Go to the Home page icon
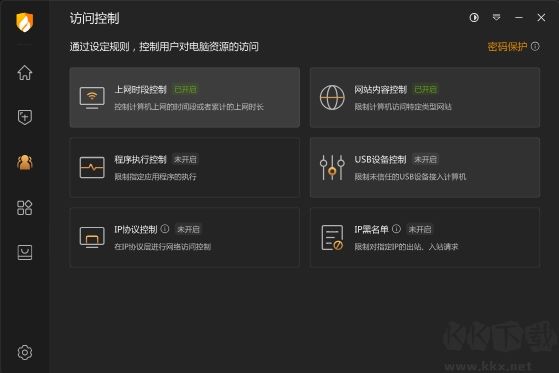The image size is (559, 373). click(x=25, y=72)
